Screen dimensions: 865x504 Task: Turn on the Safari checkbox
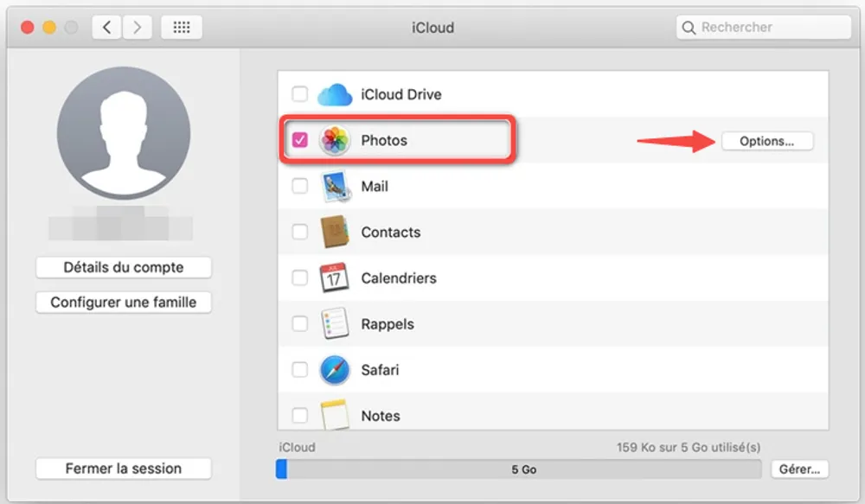pos(299,369)
